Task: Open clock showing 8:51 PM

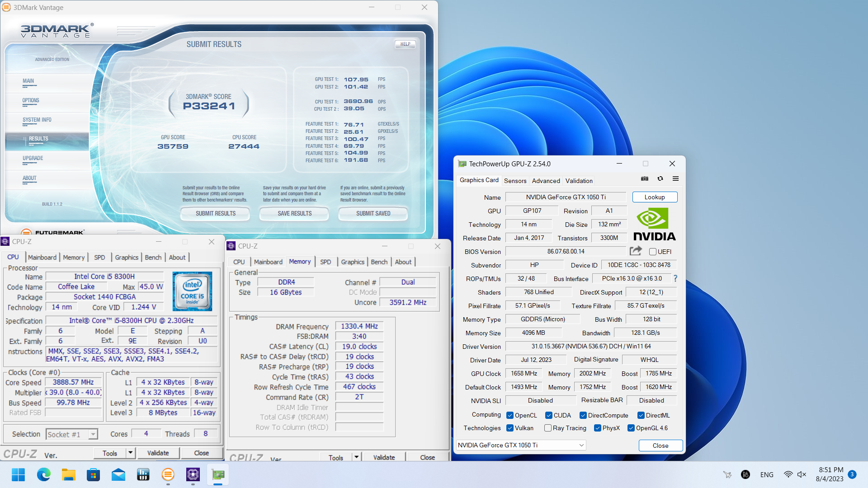Action: click(830, 474)
